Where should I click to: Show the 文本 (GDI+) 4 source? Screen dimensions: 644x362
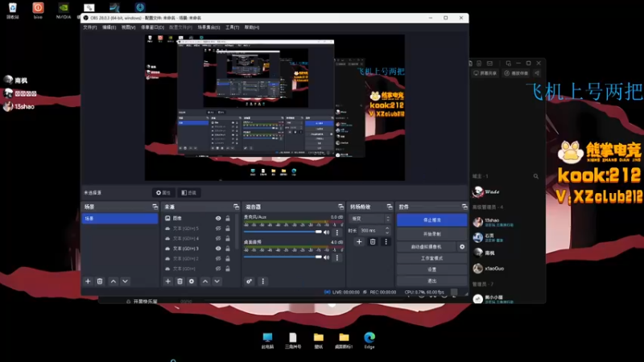click(218, 238)
